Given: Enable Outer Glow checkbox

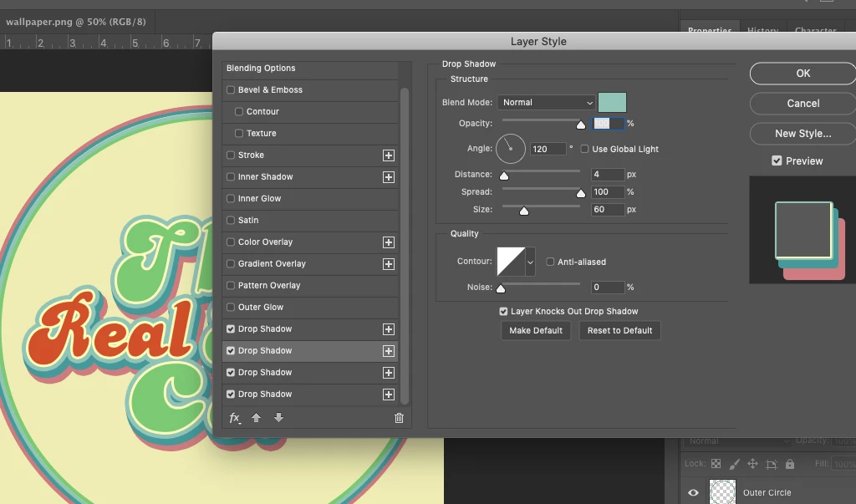Looking at the screenshot, I should (231, 307).
